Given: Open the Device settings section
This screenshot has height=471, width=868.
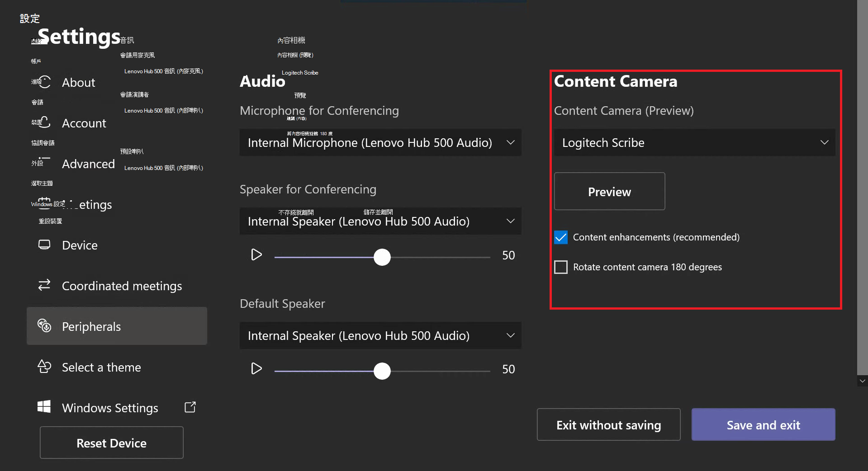Looking at the screenshot, I should (x=80, y=245).
